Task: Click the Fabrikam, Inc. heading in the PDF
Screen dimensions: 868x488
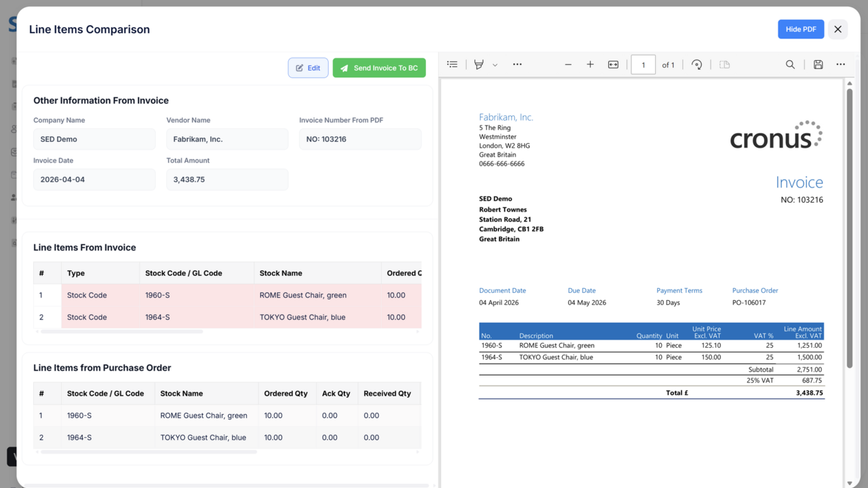Action: point(506,117)
